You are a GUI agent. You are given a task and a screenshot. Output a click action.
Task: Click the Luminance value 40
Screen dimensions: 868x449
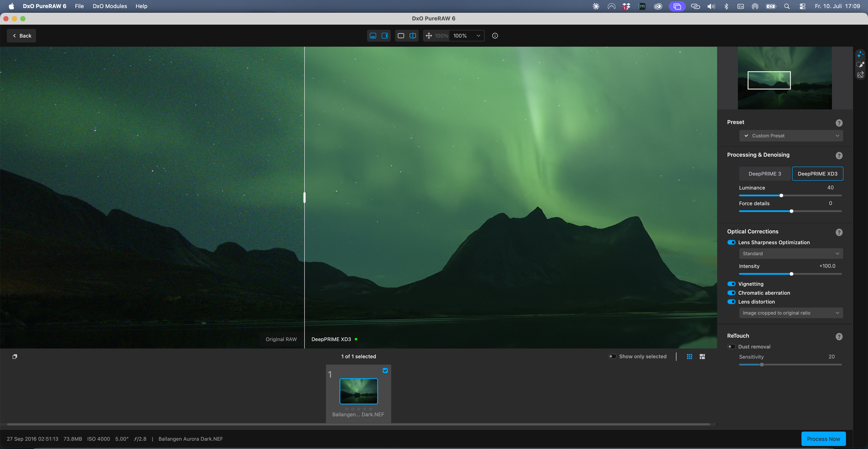tap(830, 188)
